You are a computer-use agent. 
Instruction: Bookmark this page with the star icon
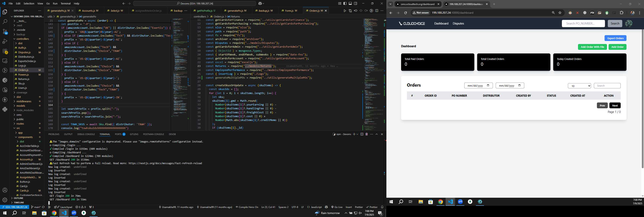pyautogui.click(x=560, y=13)
